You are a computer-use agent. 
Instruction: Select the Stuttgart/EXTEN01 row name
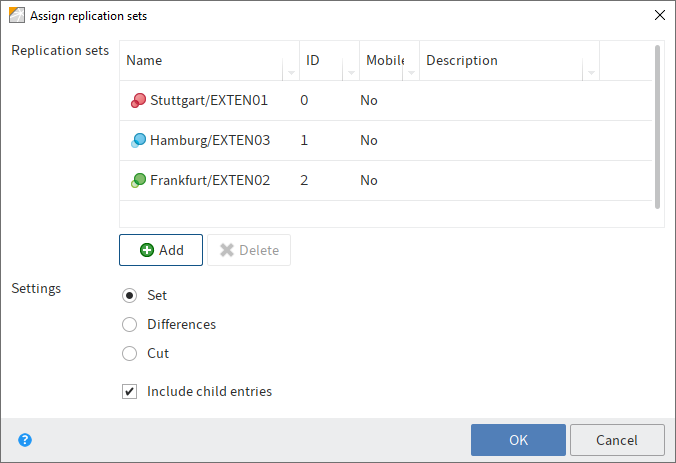pos(209,100)
